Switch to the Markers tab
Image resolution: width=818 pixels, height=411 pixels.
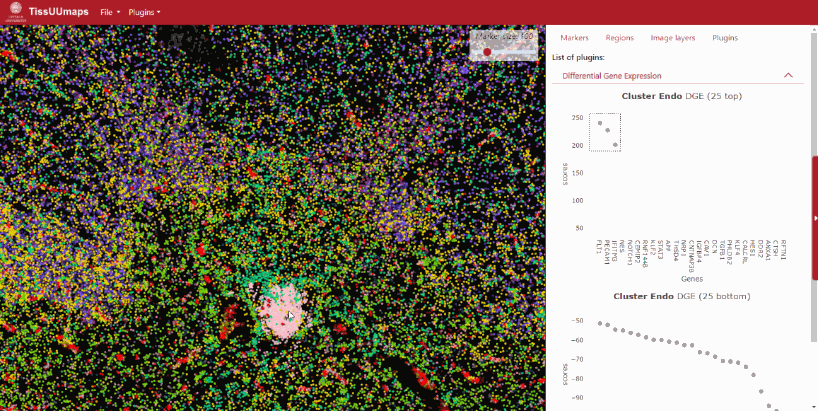click(574, 38)
